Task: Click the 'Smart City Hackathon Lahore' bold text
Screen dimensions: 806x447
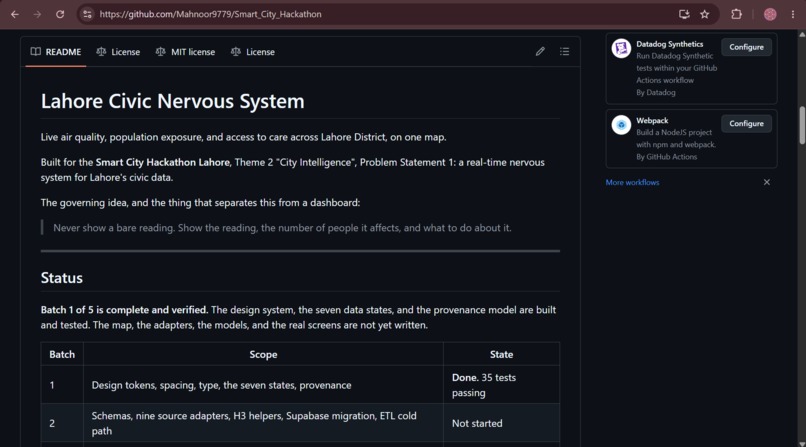Action: [162, 162]
